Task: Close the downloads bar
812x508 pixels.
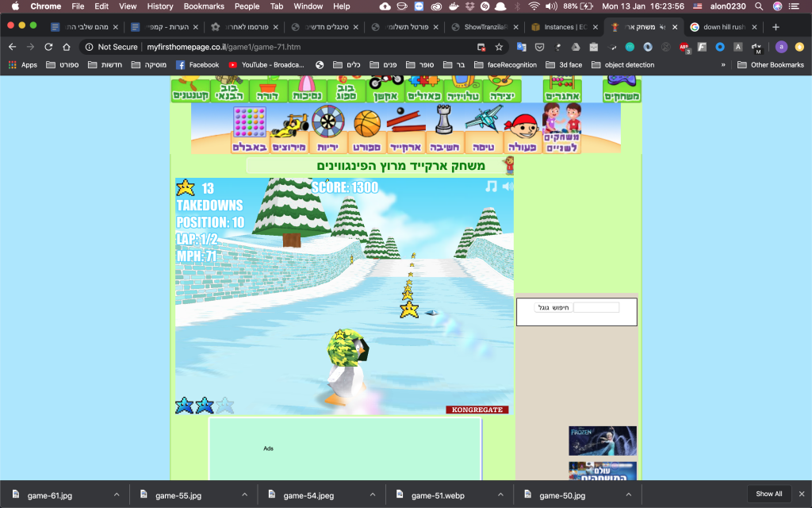Action: [x=801, y=494]
